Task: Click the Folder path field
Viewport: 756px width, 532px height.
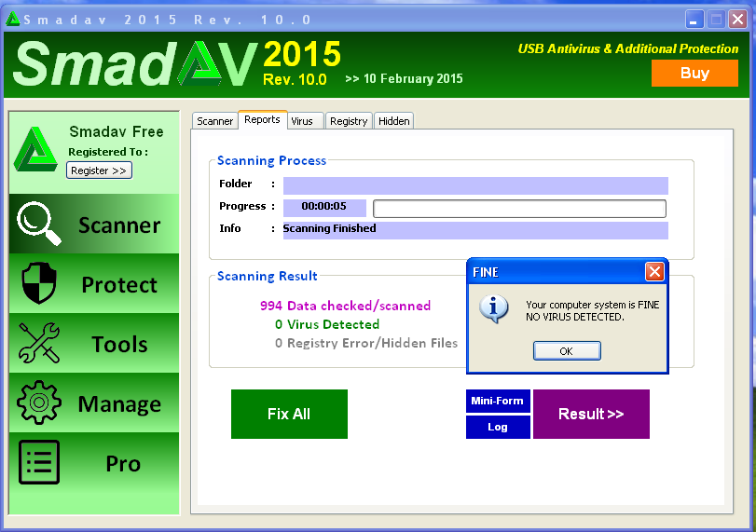Action: (x=475, y=185)
